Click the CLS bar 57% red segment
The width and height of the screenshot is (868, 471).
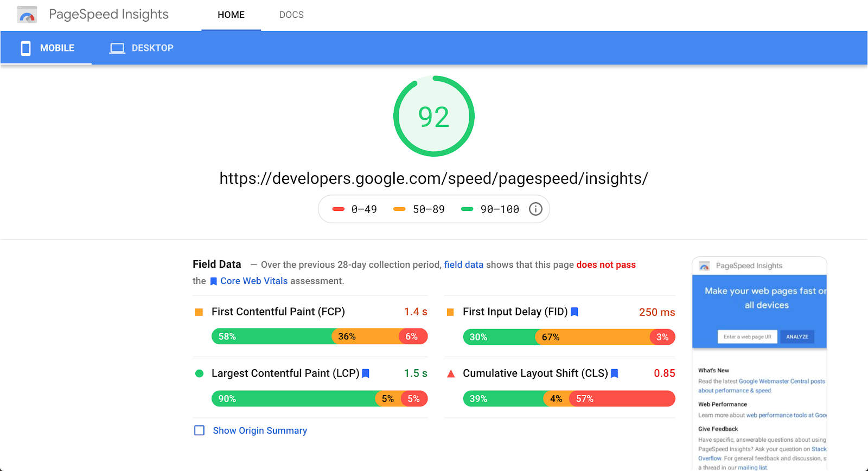622,399
